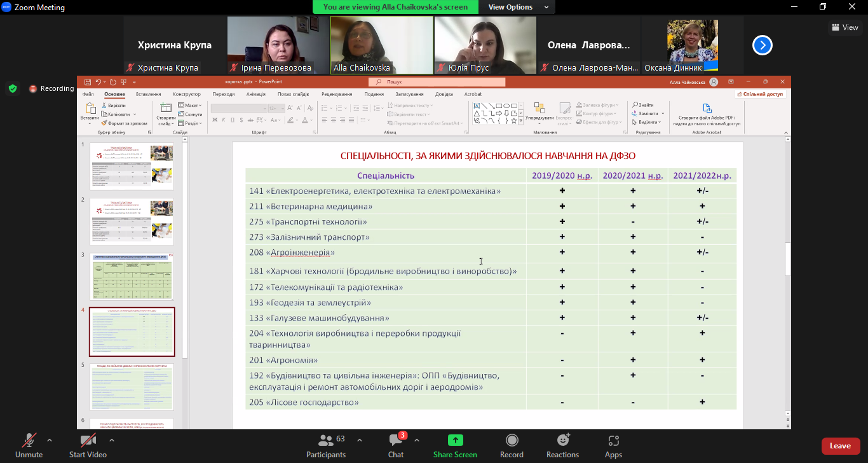The height and width of the screenshot is (463, 868).
Task: Open the Reactions smiley icon
Action: click(x=562, y=440)
